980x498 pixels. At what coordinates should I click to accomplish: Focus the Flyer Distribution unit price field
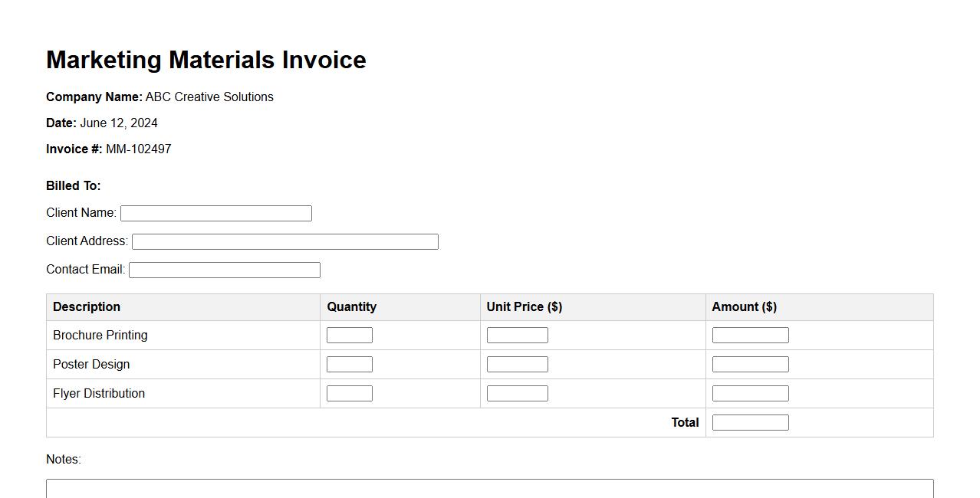point(517,394)
